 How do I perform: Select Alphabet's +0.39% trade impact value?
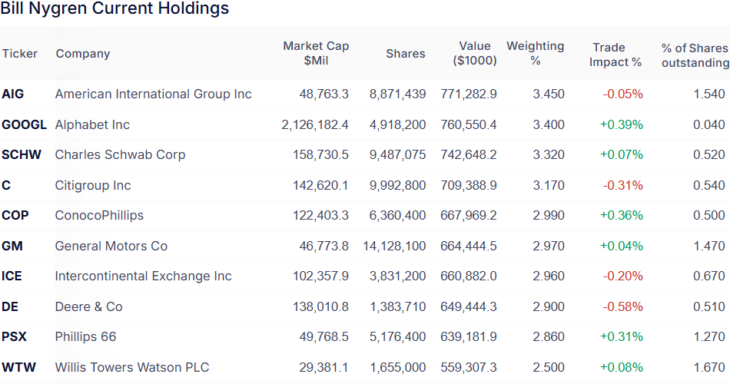[622, 125]
